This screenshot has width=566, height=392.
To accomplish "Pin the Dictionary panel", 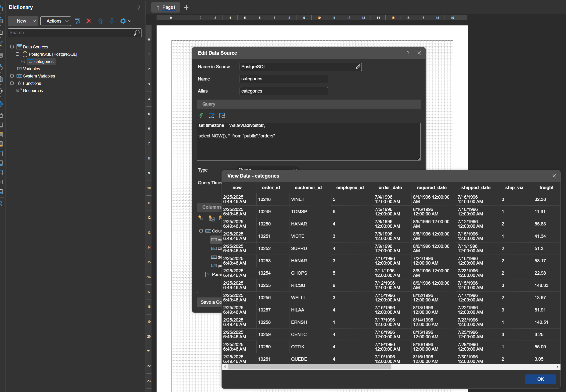I will coord(138,8).
